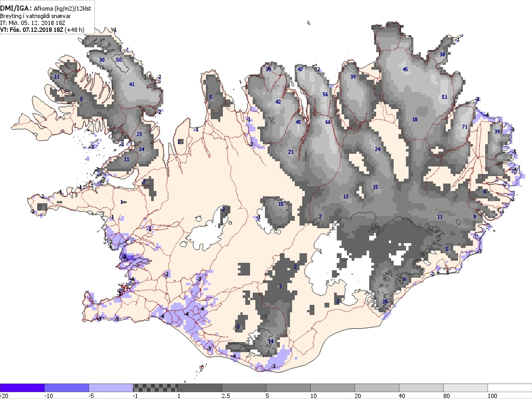
Task: Click the map value 9 near the east coast
Action: [475, 217]
